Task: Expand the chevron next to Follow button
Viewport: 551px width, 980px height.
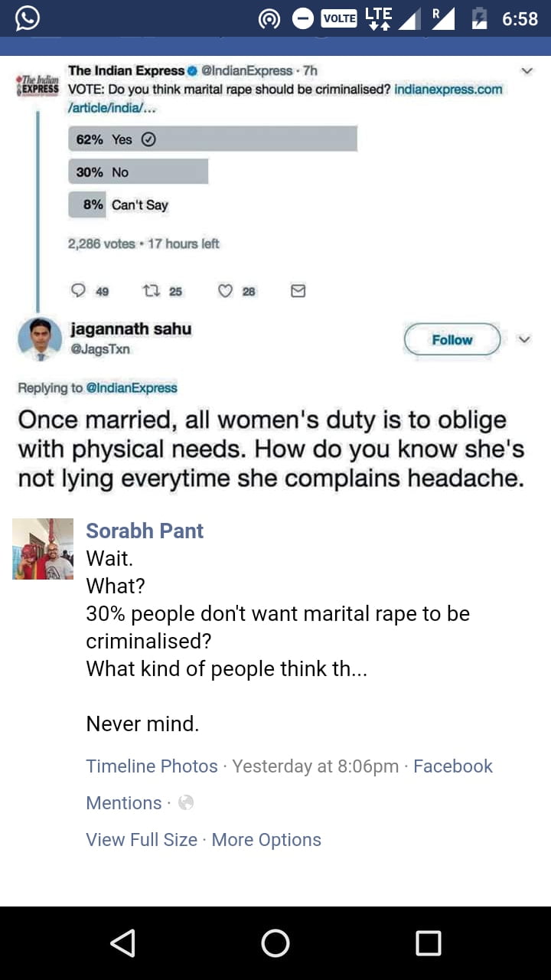Action: coord(524,339)
